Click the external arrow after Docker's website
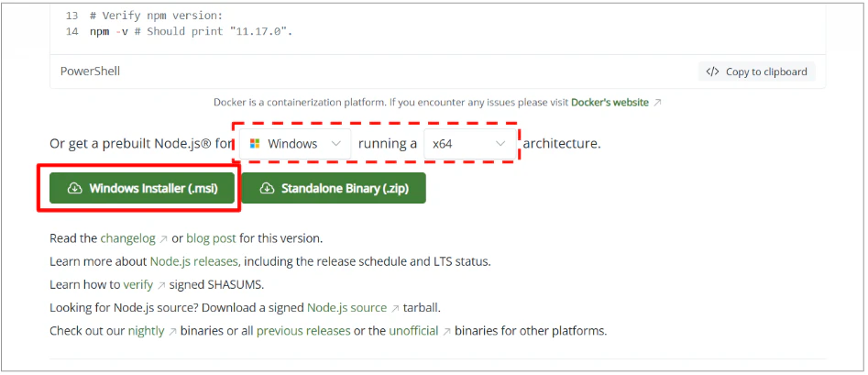The height and width of the screenshot is (375, 868). click(x=657, y=103)
